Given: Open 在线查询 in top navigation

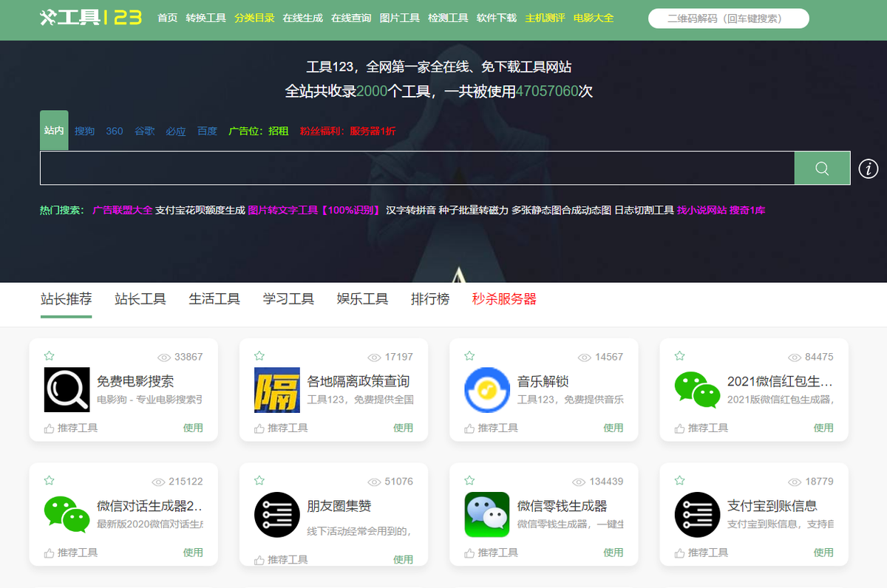Looking at the screenshot, I should (351, 18).
